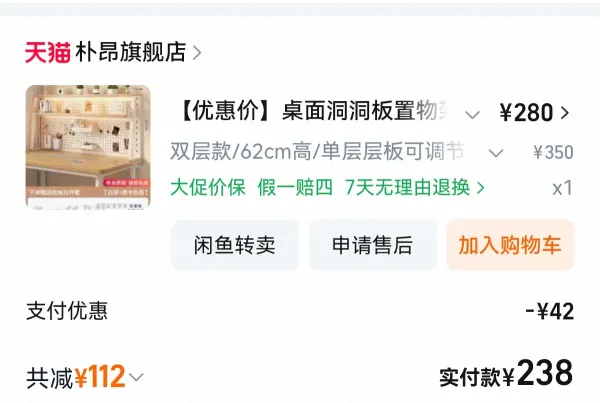The image size is (600, 403).
Task: Expand the 双层款 specification chevron
Action: tap(496, 153)
